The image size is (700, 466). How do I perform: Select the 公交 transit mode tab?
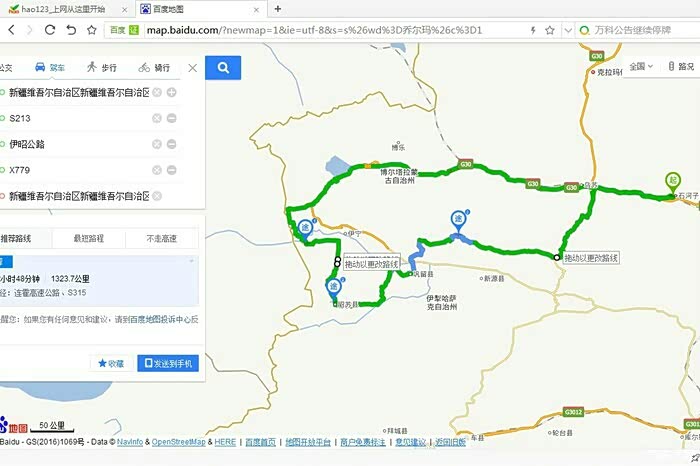tap(6, 68)
